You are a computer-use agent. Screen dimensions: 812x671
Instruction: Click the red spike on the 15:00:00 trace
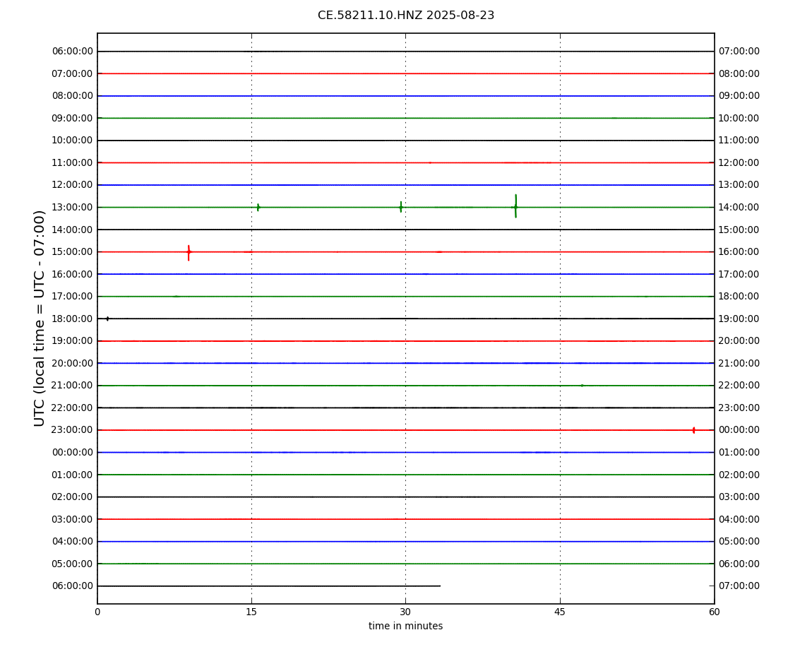click(189, 252)
